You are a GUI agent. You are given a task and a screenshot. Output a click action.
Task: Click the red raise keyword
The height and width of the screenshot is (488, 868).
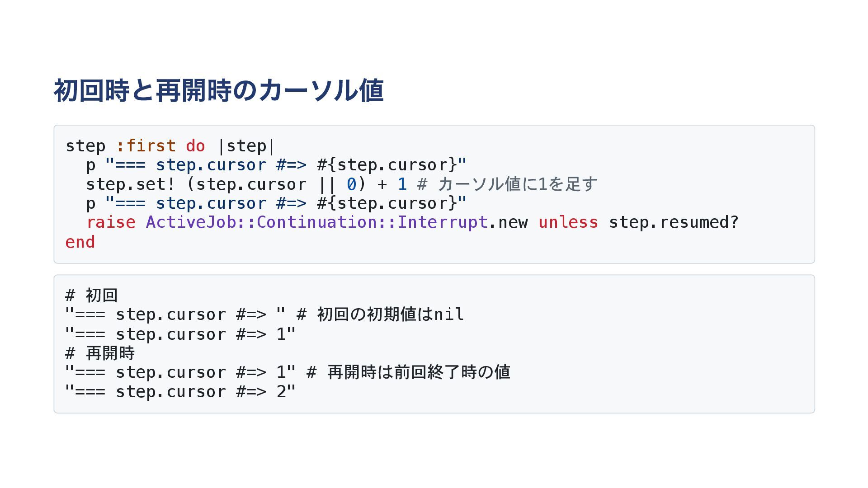(111, 222)
